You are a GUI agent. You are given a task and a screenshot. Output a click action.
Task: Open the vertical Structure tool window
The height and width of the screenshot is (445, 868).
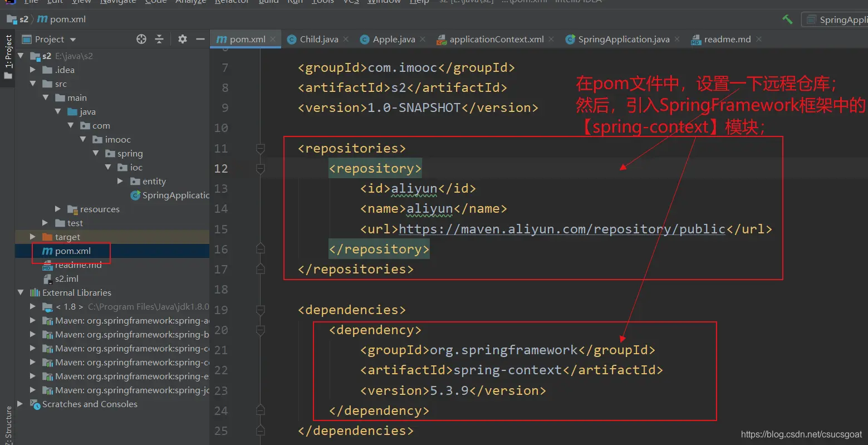[x=8, y=423]
